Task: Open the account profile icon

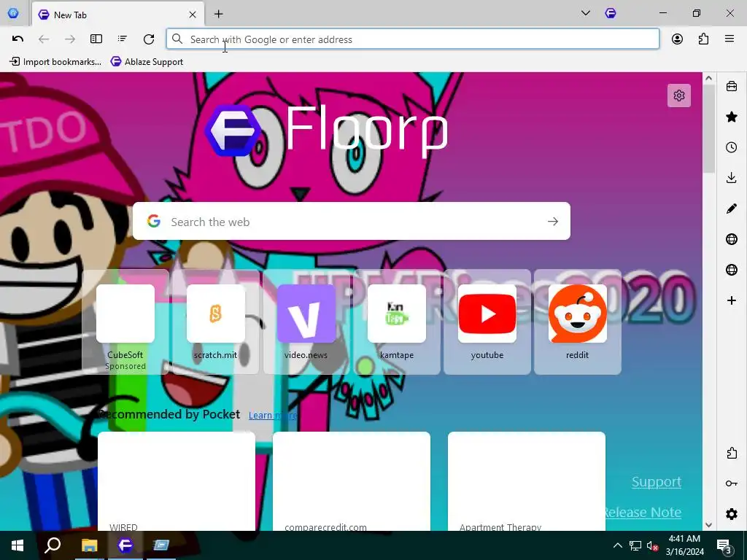Action: tap(677, 39)
